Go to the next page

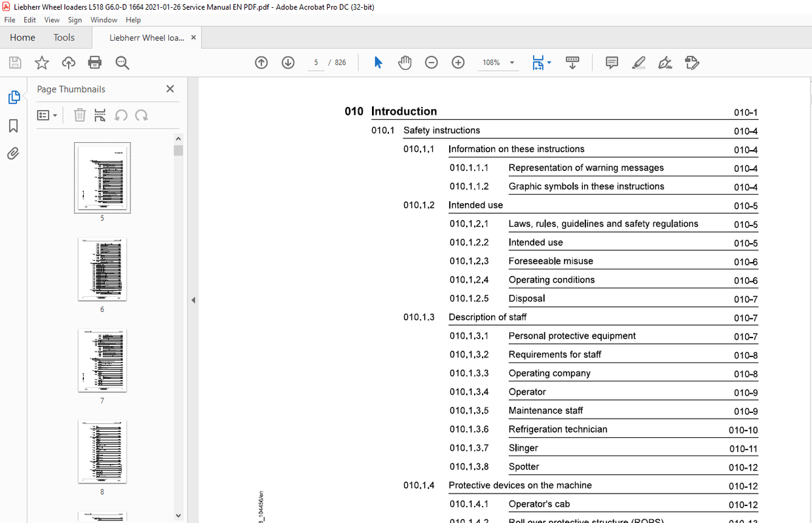pos(287,62)
